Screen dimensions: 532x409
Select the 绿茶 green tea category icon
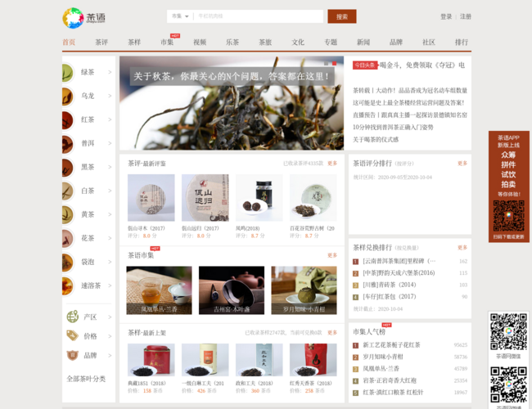[x=67, y=73]
